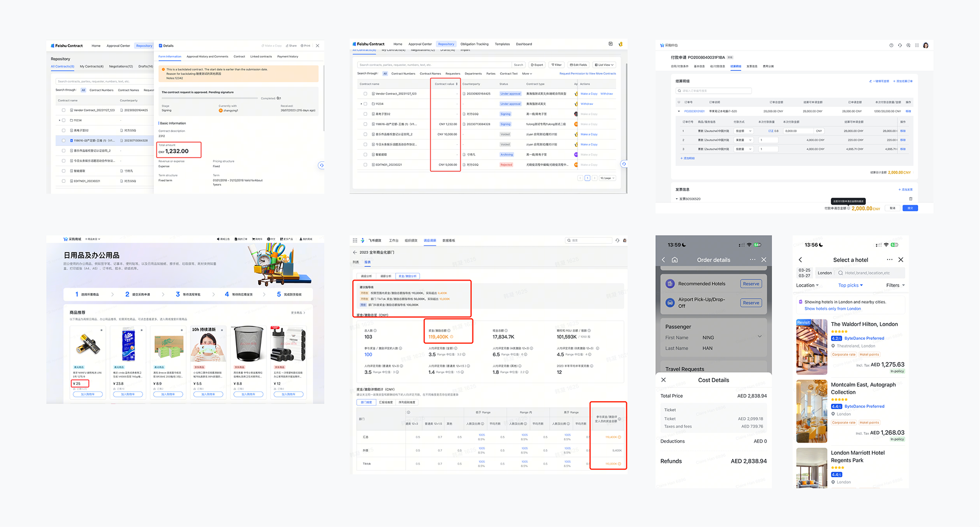This screenshot has width=980, height=527.
Task: Expand the 11234 contract row arrow
Action: tap(361, 104)
